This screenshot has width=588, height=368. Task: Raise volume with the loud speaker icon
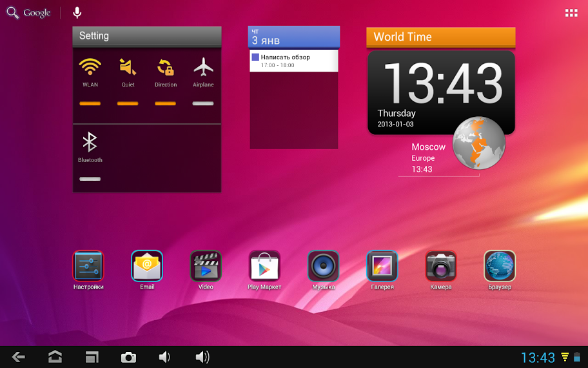(x=202, y=357)
